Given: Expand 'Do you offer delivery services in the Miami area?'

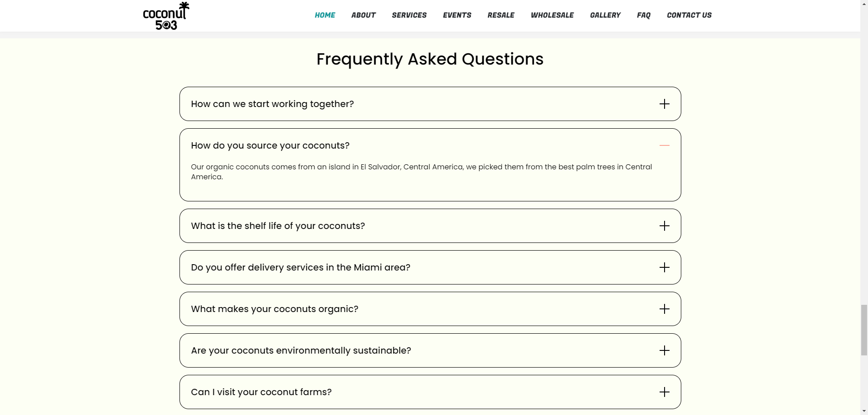Looking at the screenshot, I should click(430, 267).
